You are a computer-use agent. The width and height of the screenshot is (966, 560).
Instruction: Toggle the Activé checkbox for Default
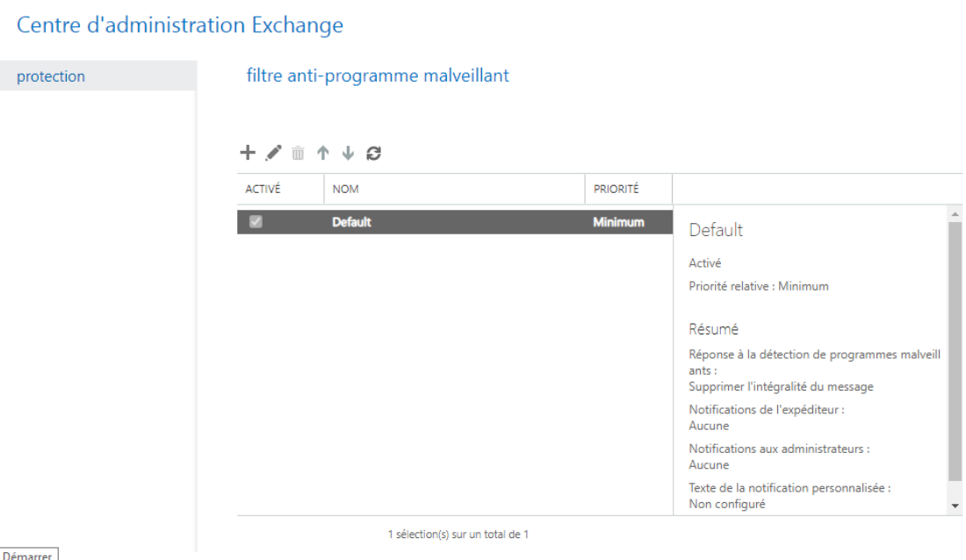(x=256, y=222)
